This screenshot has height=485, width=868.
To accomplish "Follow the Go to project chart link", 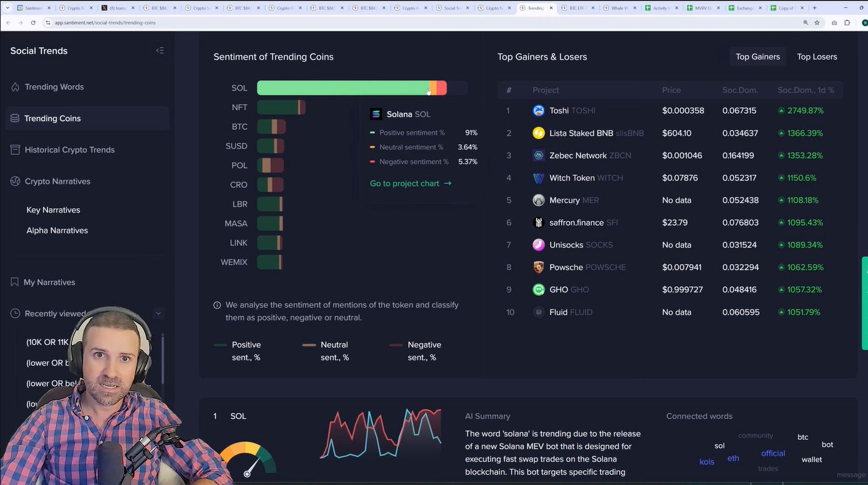I will pos(411,184).
